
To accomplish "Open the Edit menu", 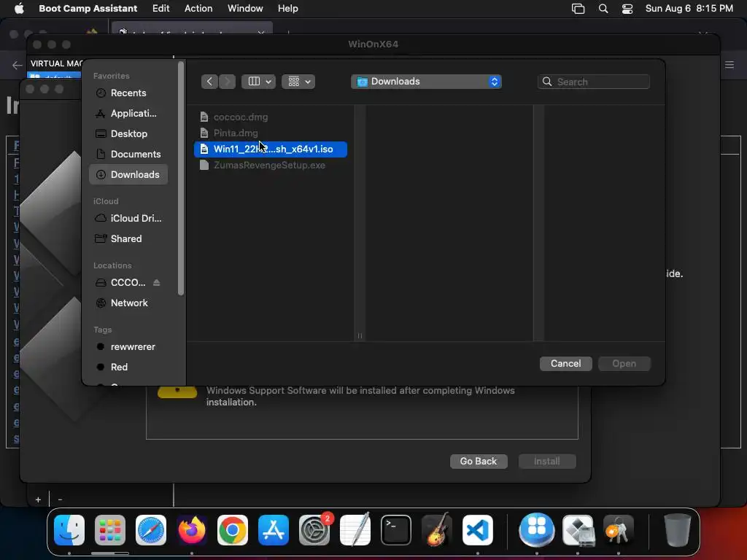I will [161, 8].
